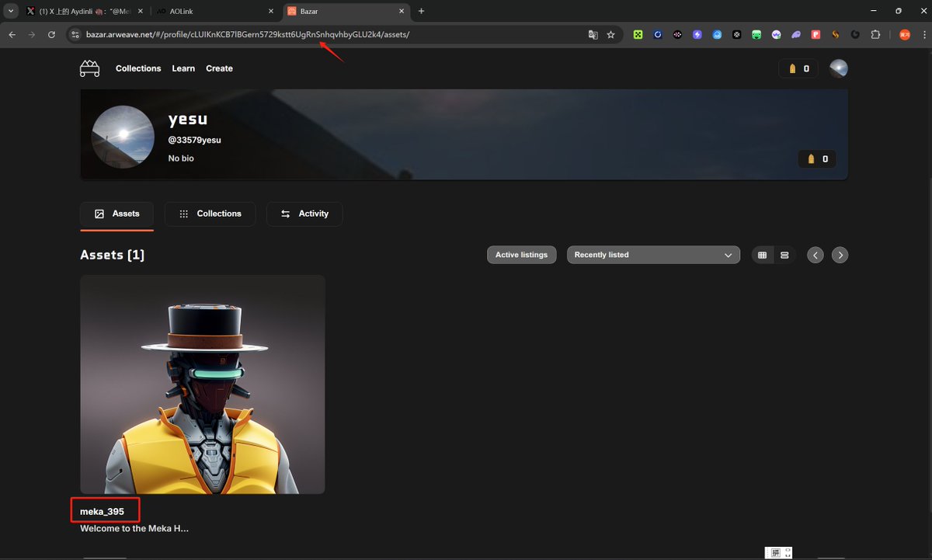Image resolution: width=932 pixels, height=560 pixels.
Task: Click the site information icon in address bar
Action: click(75, 35)
